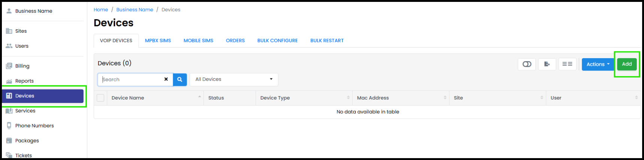Viewport: 644px width, 160px height.
Task: Sort table by User column
Action: [x=594, y=98]
